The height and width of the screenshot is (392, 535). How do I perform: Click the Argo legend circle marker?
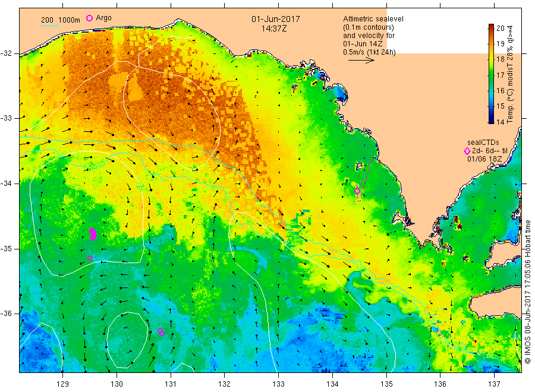tap(89, 18)
